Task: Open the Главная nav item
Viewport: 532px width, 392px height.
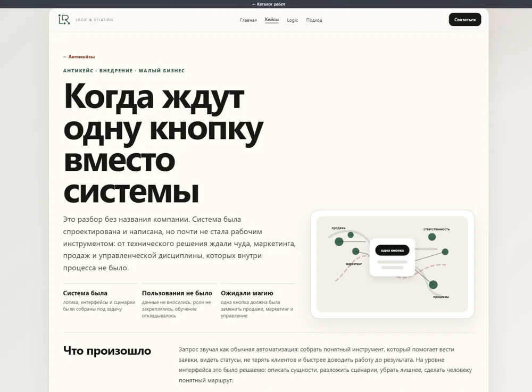Action: click(x=248, y=20)
